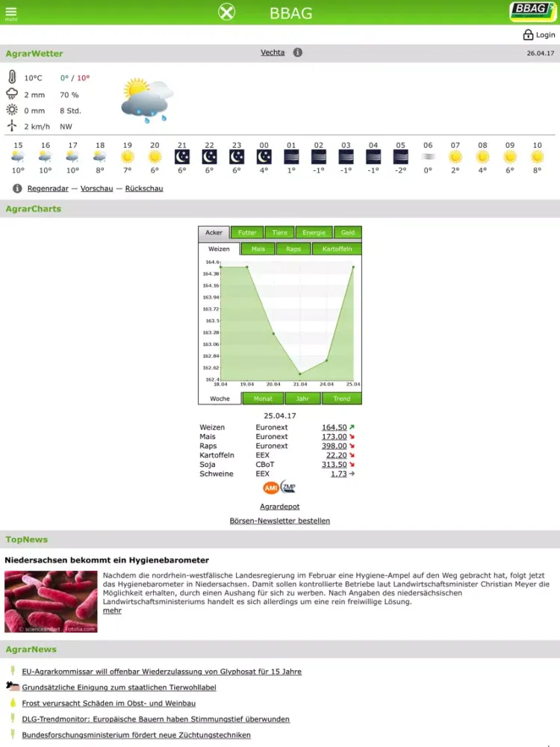Open the Hygienebarometer news headline
560x747 pixels.
click(x=107, y=560)
